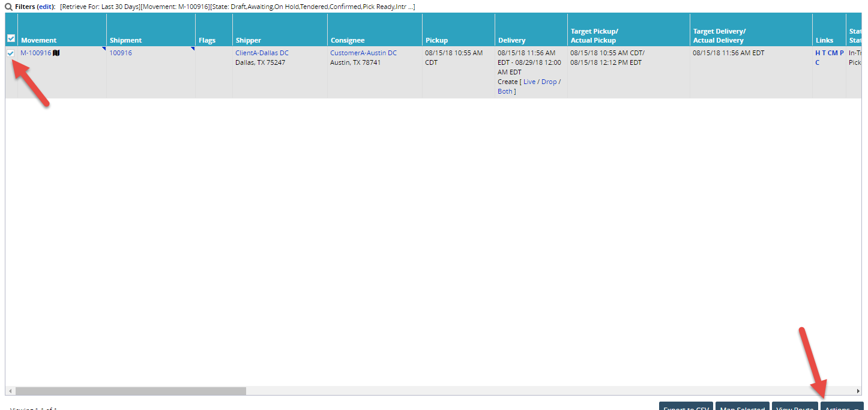Image resolution: width=868 pixels, height=410 pixels.
Task: Create a Live delivery appointment
Action: tap(529, 82)
